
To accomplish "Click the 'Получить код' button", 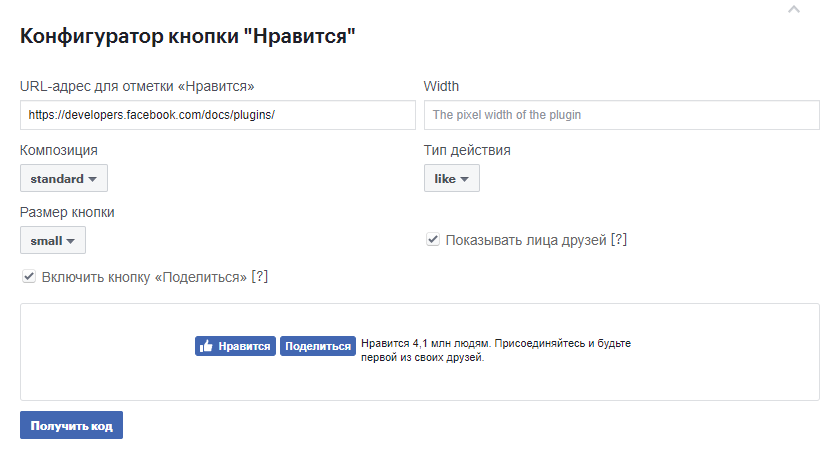I will 72,425.
